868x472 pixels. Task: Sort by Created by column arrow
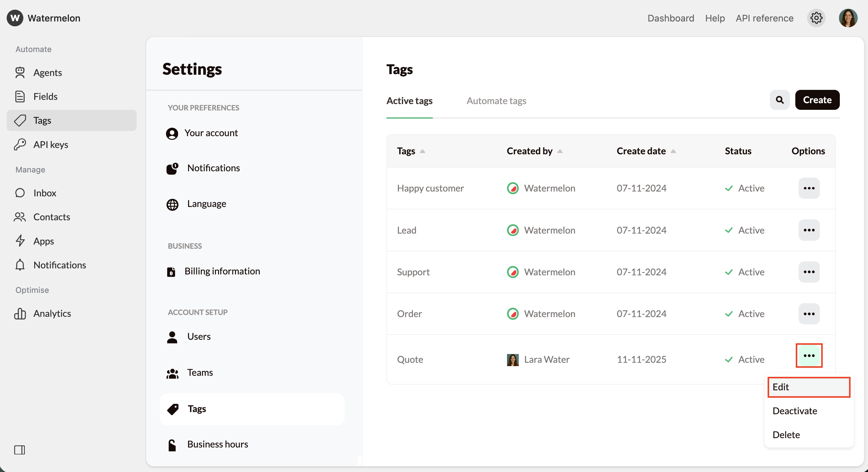560,151
